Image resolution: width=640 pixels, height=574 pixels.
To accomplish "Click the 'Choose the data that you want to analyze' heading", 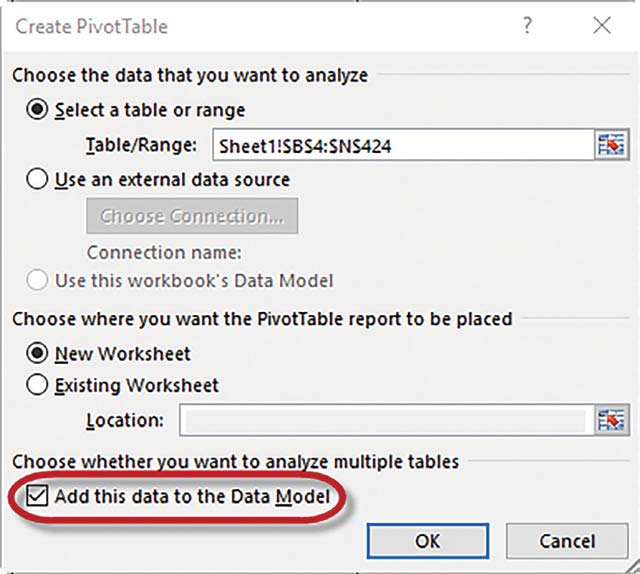I will [190, 75].
